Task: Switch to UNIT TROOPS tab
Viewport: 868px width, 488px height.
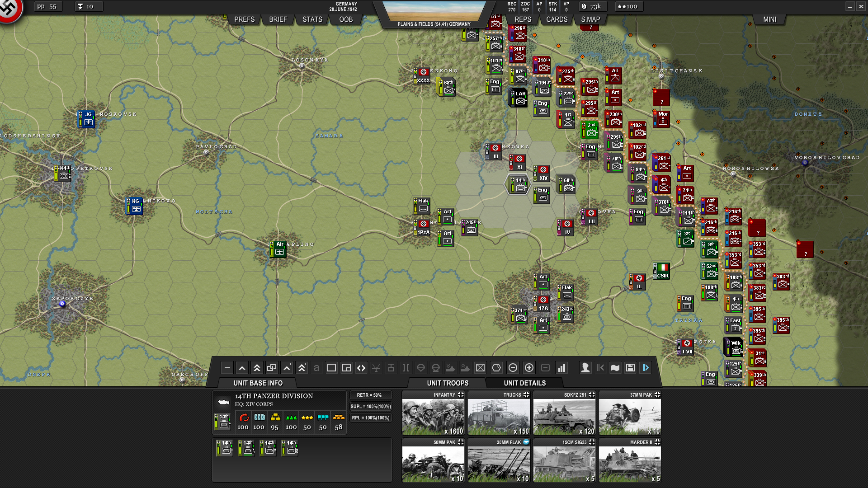Action: click(448, 383)
